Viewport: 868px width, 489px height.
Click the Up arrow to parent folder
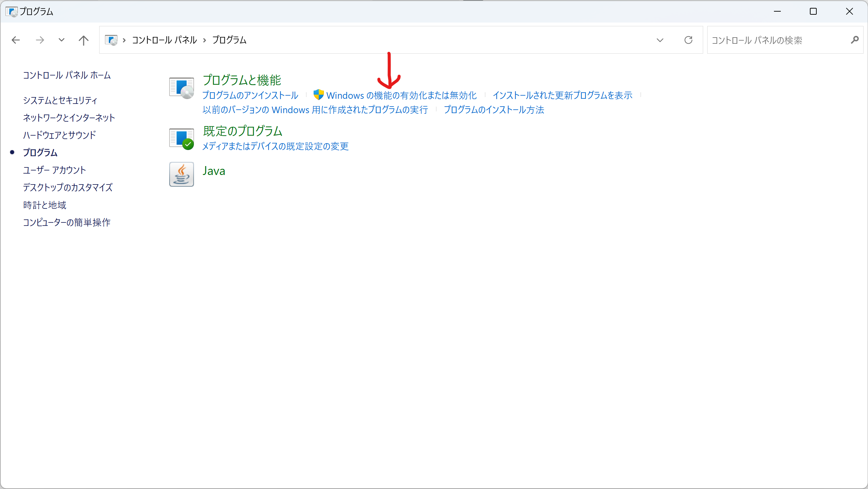tap(83, 40)
